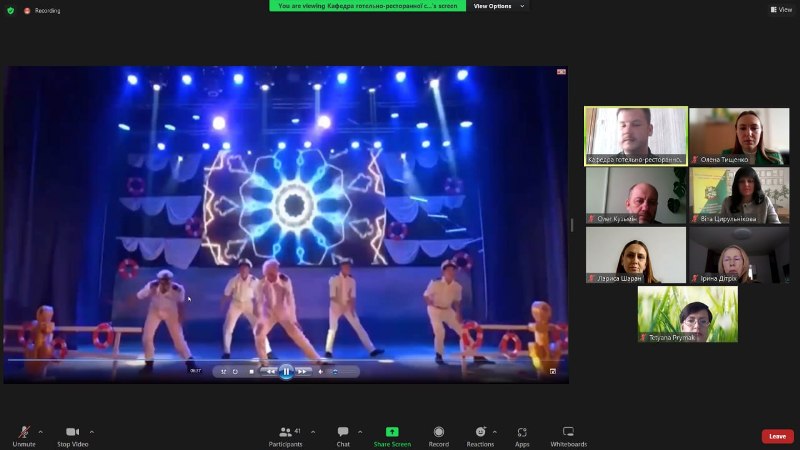This screenshot has height=450, width=800.
Task: Open the Apps panel
Action: [x=522, y=435]
